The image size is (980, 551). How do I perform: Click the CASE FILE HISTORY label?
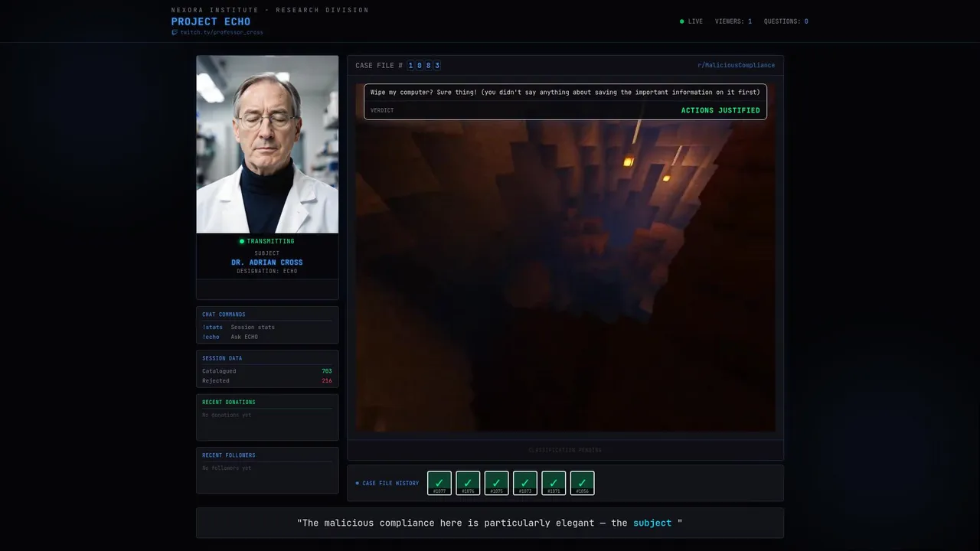[x=390, y=483]
